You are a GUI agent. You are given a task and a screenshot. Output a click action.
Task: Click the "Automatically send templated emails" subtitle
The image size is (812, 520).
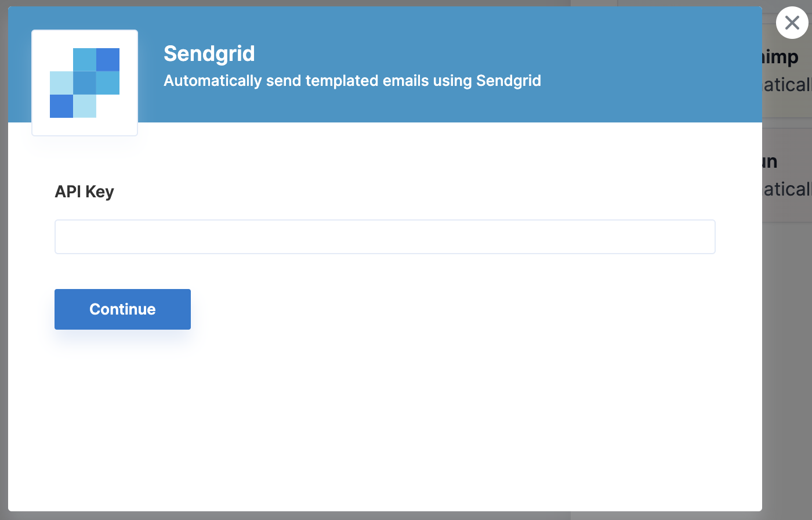click(352, 81)
